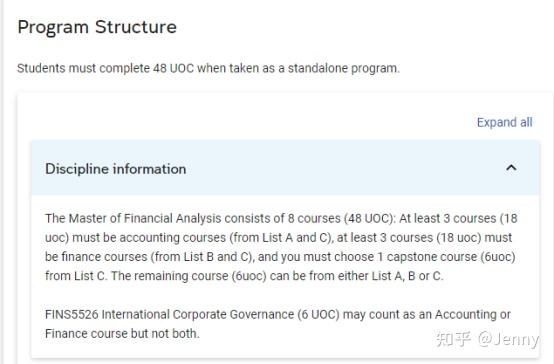The height and width of the screenshot is (364, 554).
Task: Click the Discipline information accordion title
Action: (x=116, y=169)
